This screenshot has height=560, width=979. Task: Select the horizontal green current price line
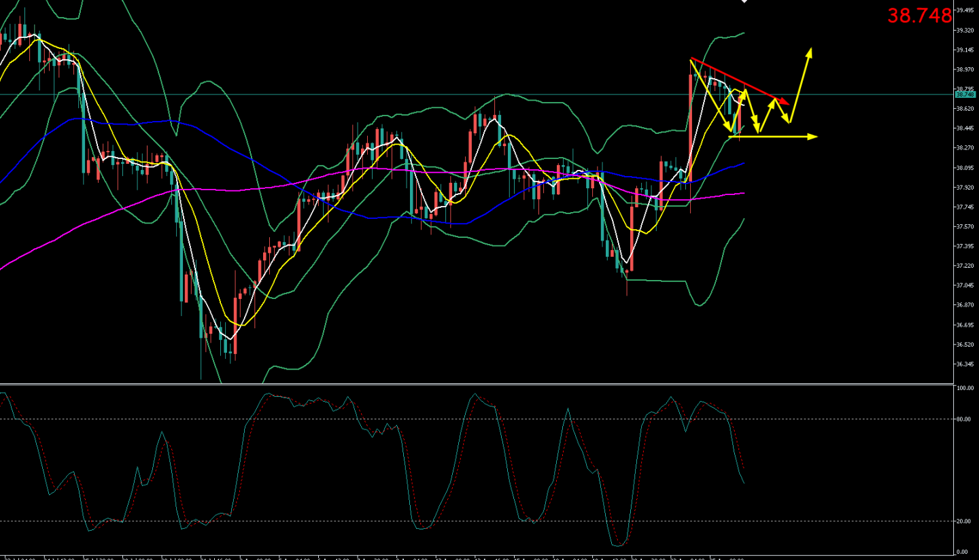coord(476,94)
